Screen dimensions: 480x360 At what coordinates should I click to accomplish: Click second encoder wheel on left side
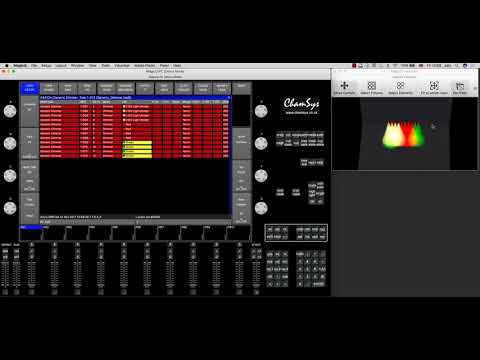tap(10, 143)
